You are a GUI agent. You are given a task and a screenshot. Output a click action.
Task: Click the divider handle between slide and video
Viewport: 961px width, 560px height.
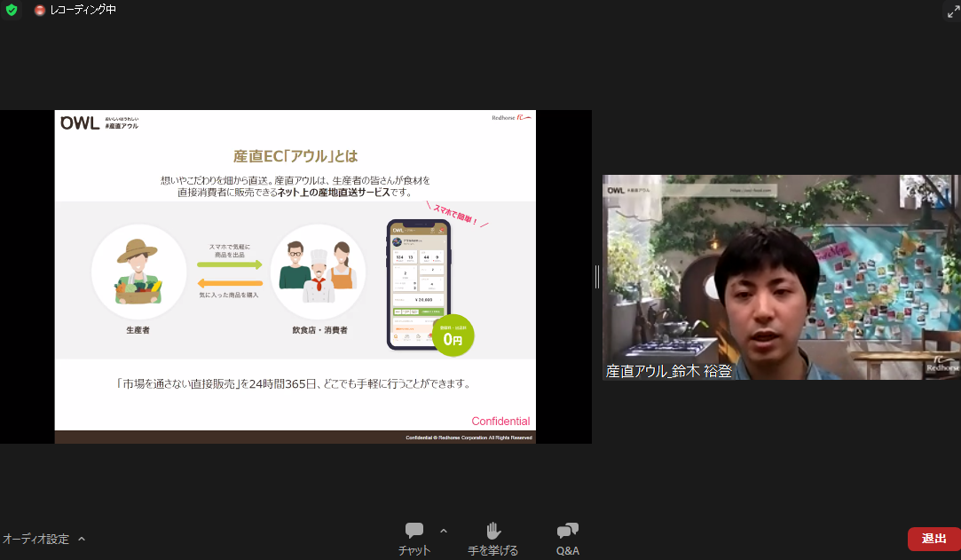(x=597, y=277)
